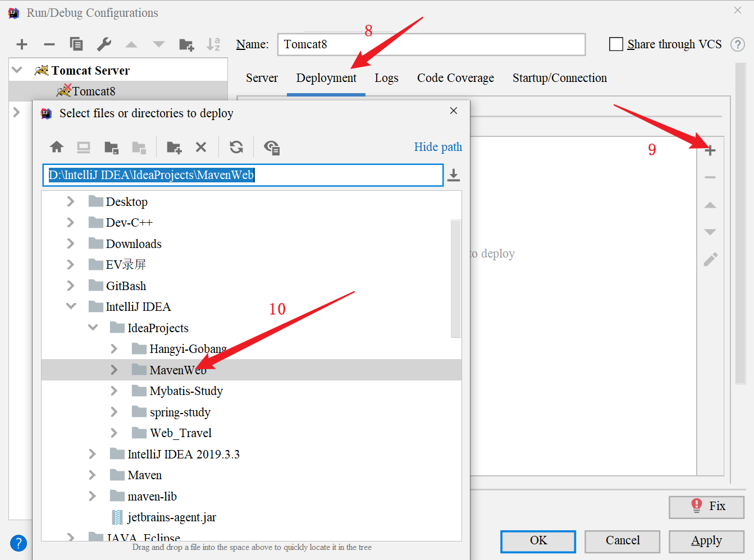754x560 pixels.
Task: Move deployment item down arrow
Action: tap(710, 232)
